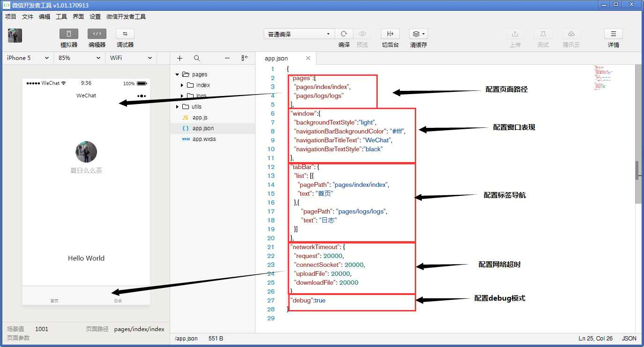This screenshot has width=644, height=347.
Task: Click the user avatar in simulator
Action: [86, 152]
